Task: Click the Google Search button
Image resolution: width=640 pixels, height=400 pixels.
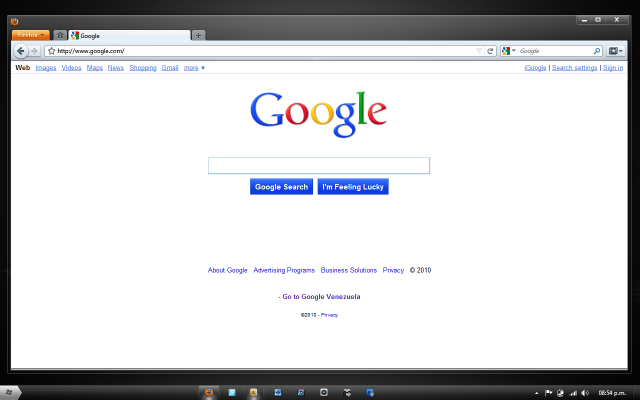Action: [x=281, y=187]
